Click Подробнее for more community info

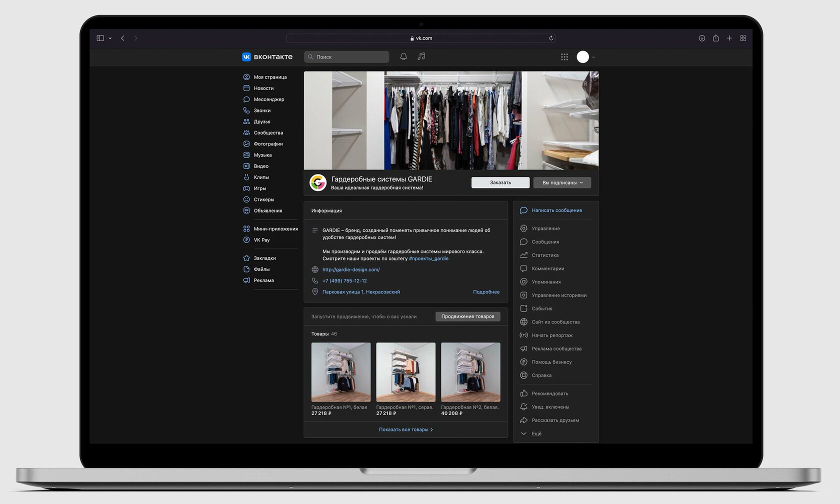(486, 292)
